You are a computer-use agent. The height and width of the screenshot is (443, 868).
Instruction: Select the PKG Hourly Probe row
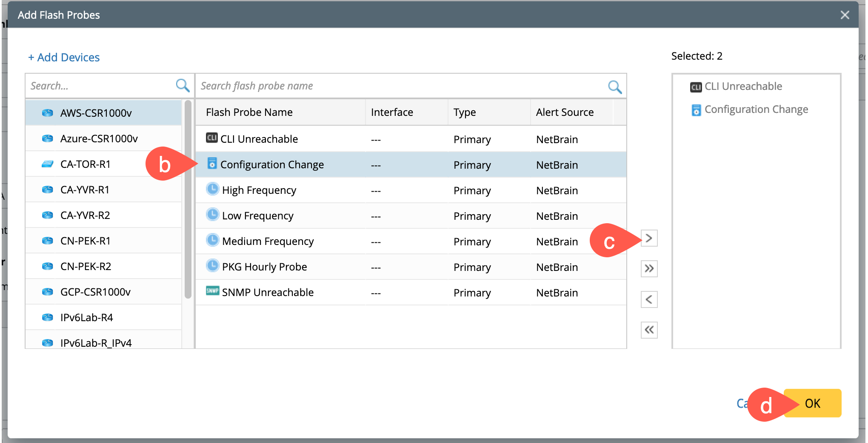point(264,267)
